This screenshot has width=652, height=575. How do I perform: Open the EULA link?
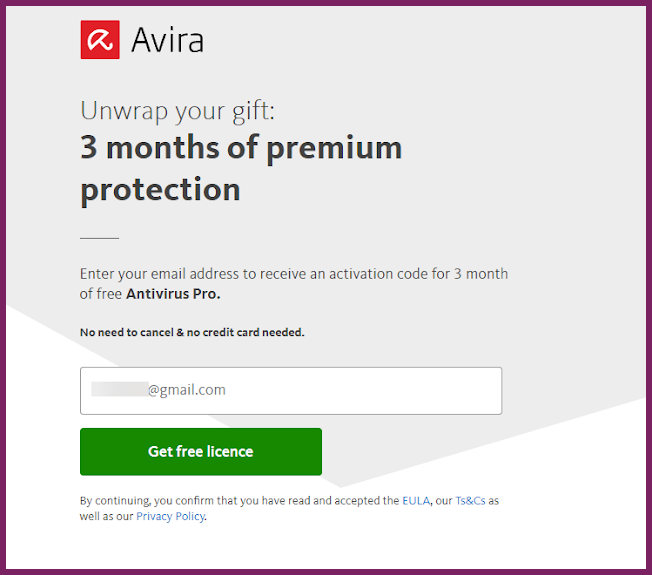(x=415, y=501)
